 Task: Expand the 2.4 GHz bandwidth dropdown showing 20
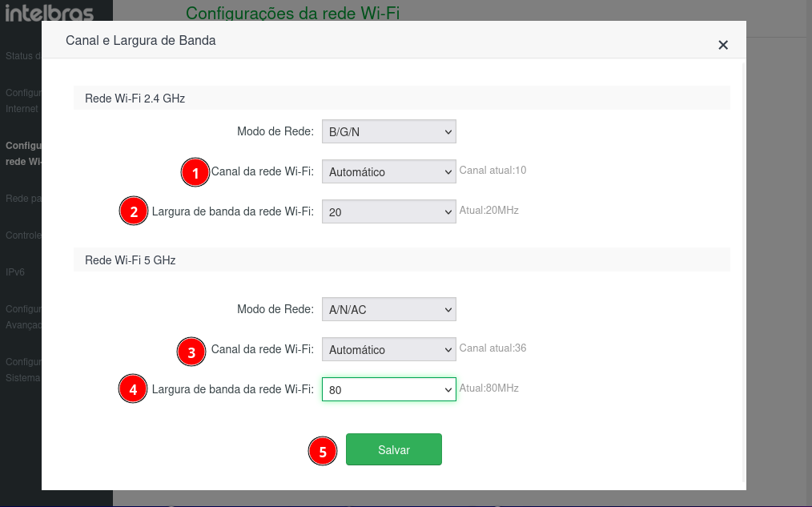(389, 211)
